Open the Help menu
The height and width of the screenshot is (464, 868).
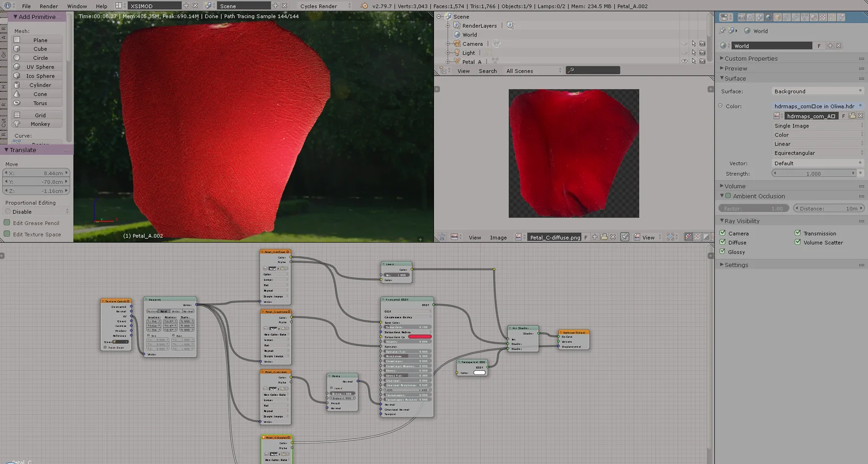point(101,6)
